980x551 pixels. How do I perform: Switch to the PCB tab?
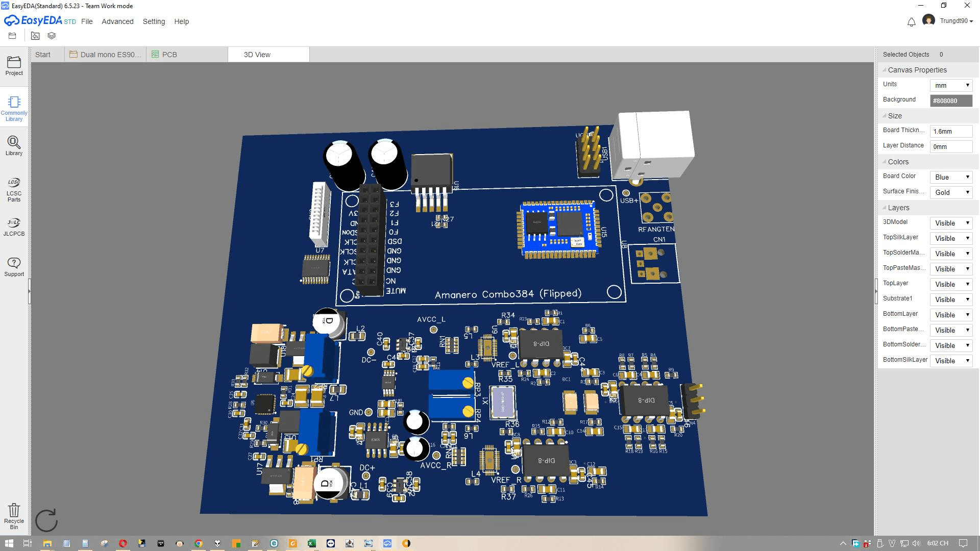click(x=187, y=55)
